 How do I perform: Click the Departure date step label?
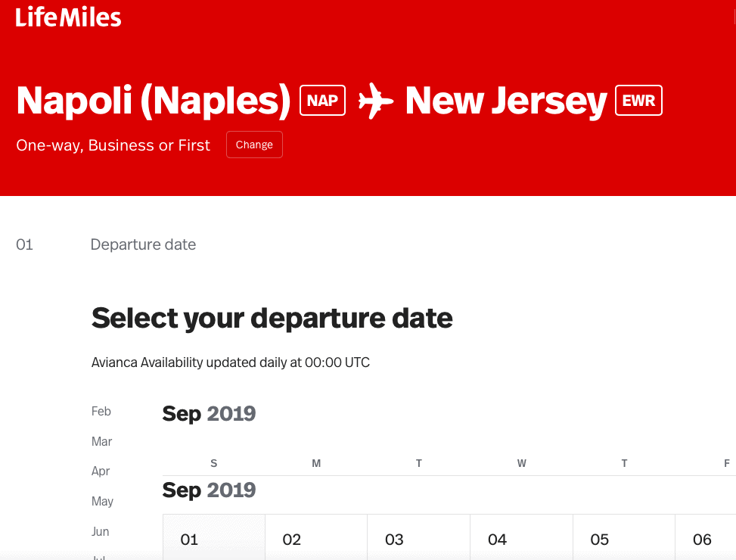[x=143, y=244]
